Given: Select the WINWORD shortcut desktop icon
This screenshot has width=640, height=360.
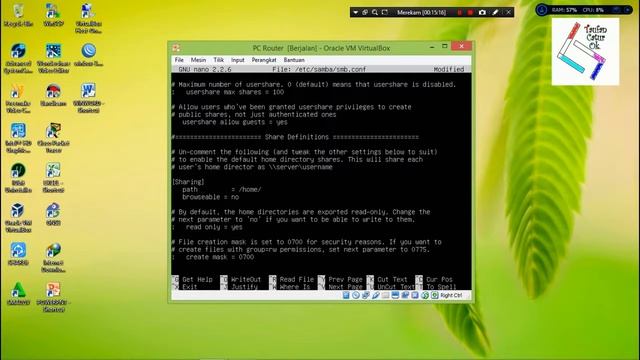Looking at the screenshot, I should tap(89, 98).
